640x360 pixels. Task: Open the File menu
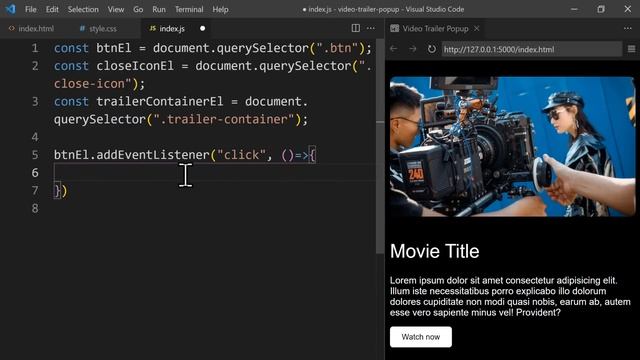(x=31, y=9)
